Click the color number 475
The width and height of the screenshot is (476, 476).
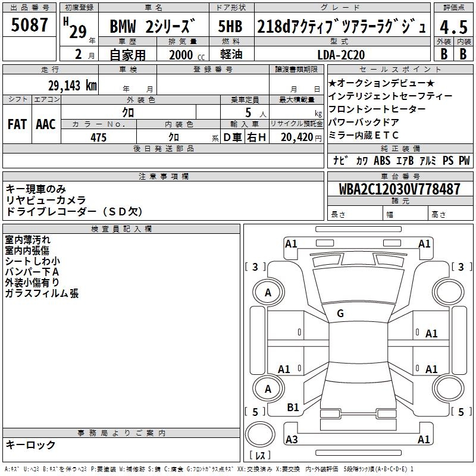[x=98, y=137]
